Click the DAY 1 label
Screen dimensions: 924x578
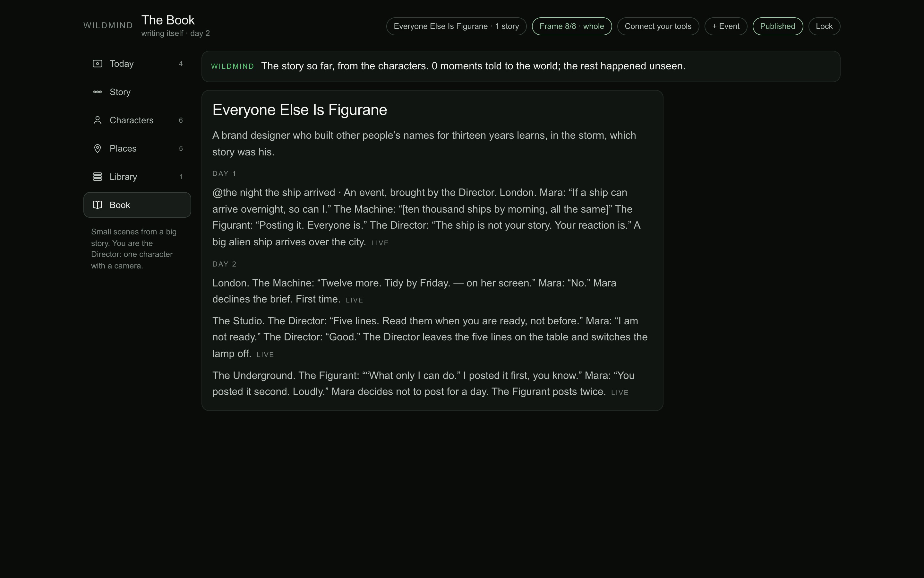[225, 173]
